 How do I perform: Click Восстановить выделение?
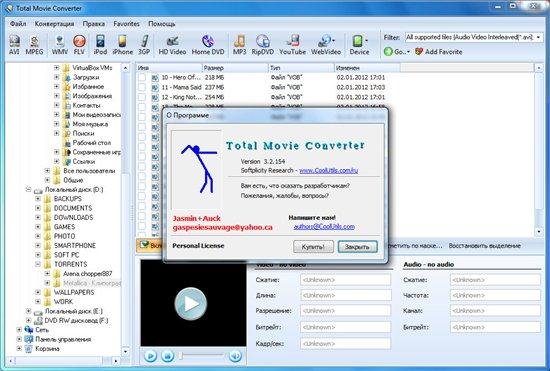484,246
